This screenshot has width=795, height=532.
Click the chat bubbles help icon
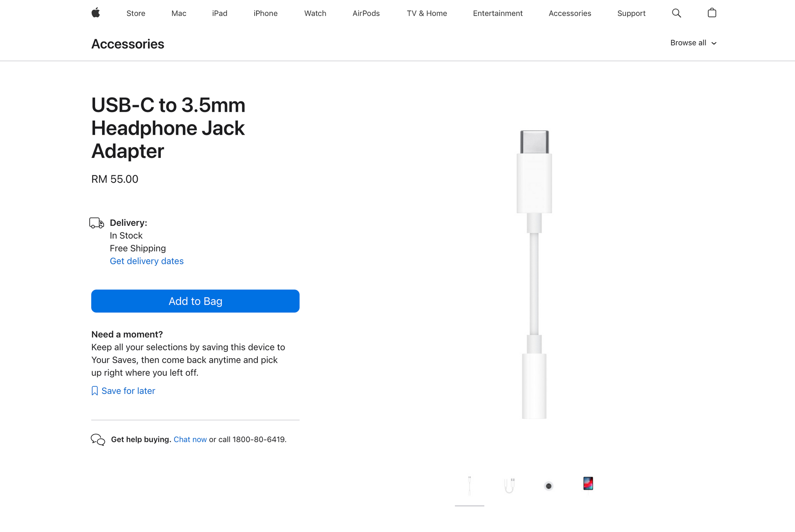(x=98, y=440)
